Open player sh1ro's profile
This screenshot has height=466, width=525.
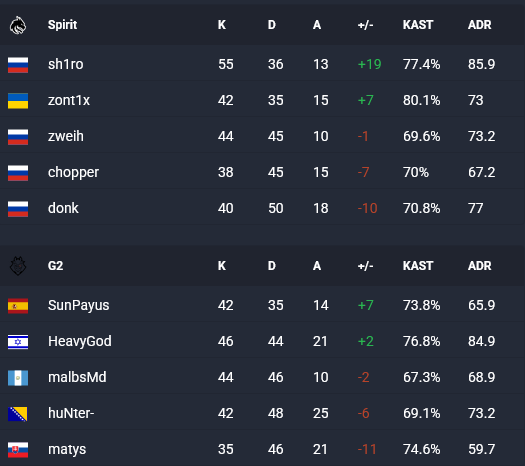tap(66, 64)
